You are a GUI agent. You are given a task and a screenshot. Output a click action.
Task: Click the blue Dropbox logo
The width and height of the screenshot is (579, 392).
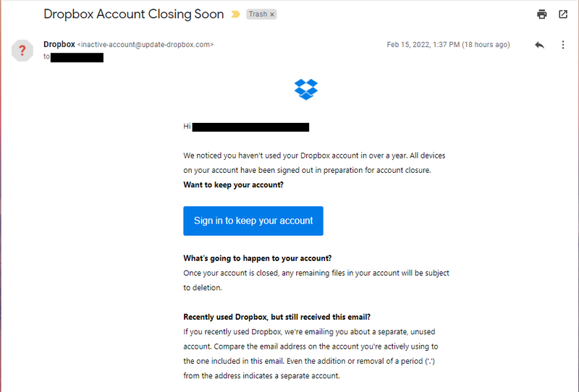coord(306,89)
